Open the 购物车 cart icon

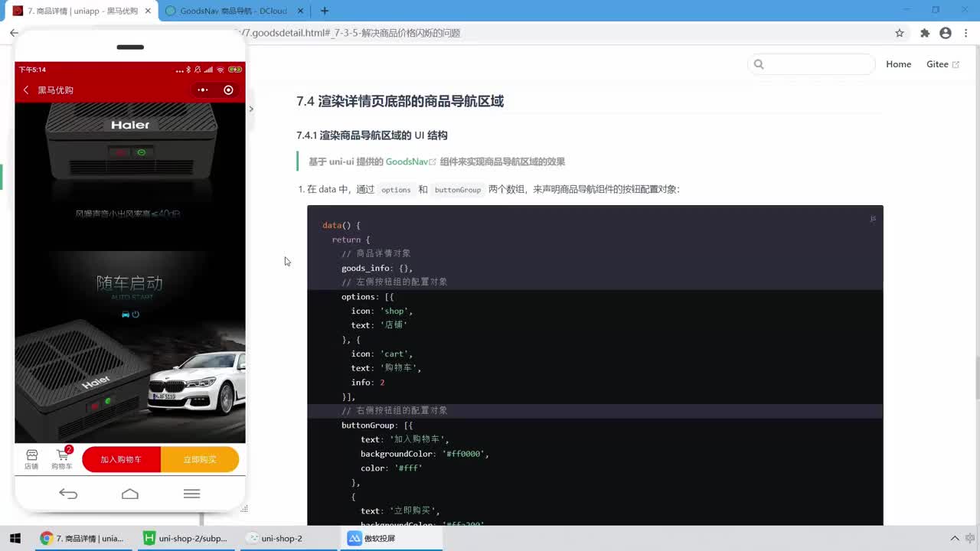point(62,459)
